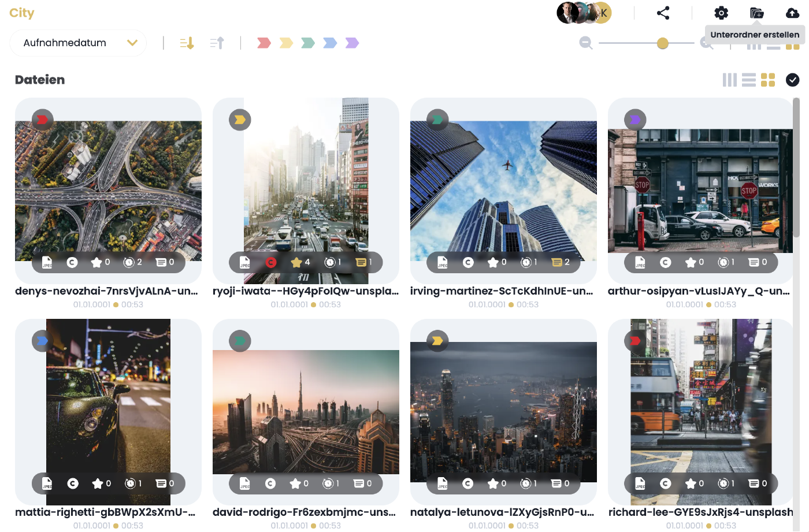The image size is (809, 532).
Task: Switch to the column view layout
Action: click(x=729, y=80)
